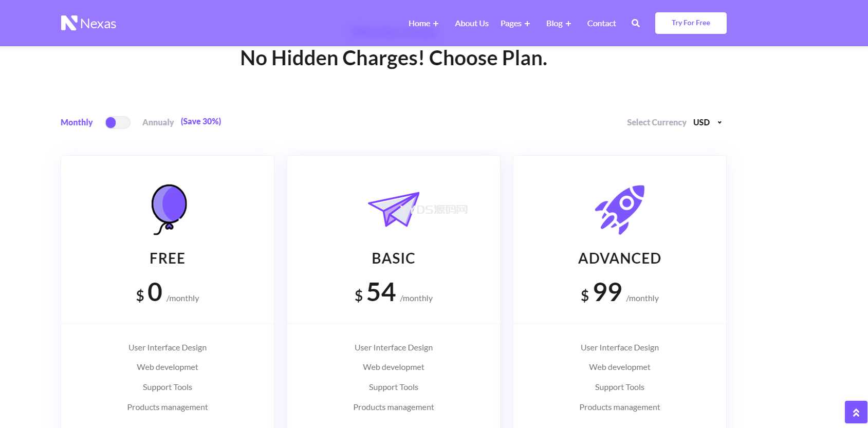868x428 pixels.
Task: Click the Blog menu label
Action: click(554, 24)
